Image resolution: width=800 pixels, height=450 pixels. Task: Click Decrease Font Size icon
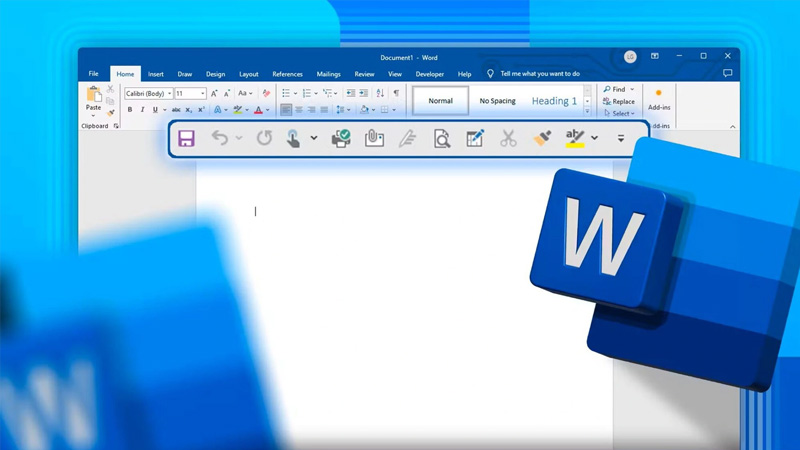tap(227, 93)
